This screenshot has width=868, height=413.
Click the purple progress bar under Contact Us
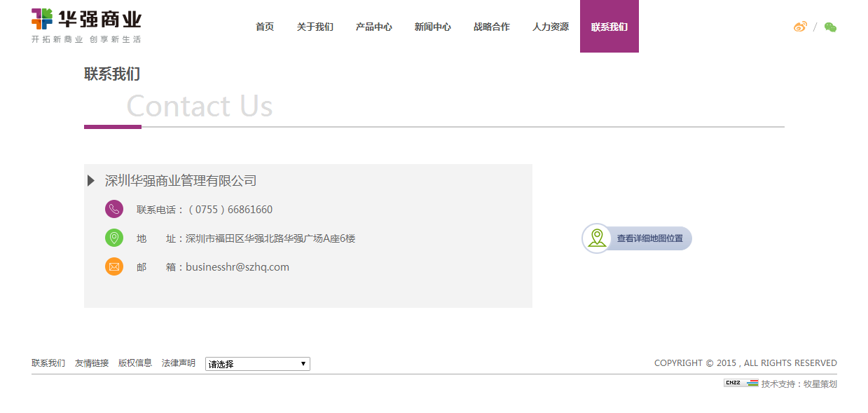tap(112, 128)
